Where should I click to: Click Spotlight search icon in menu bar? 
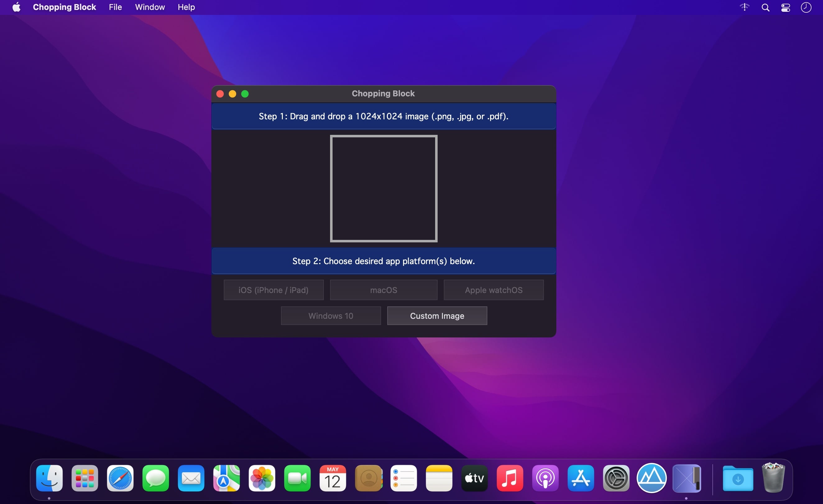click(765, 7)
